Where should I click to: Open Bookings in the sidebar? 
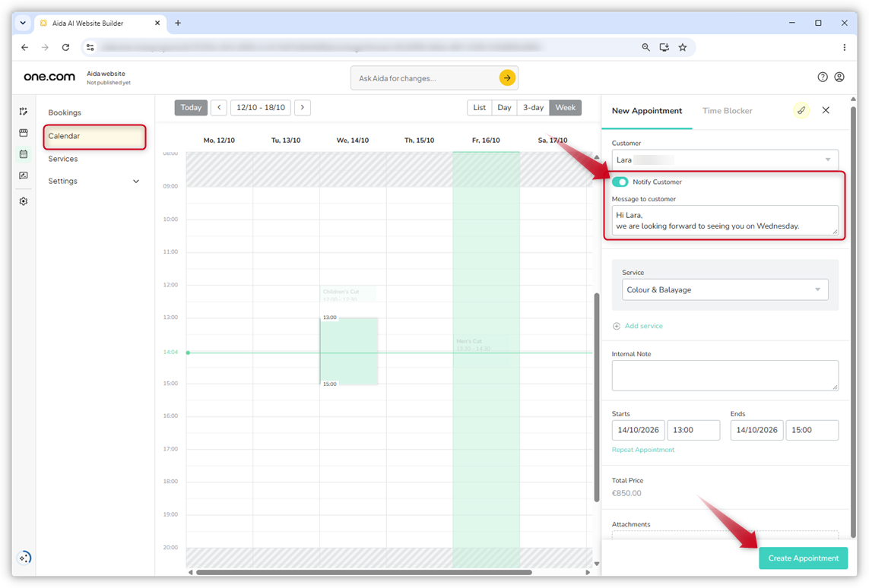[65, 113]
